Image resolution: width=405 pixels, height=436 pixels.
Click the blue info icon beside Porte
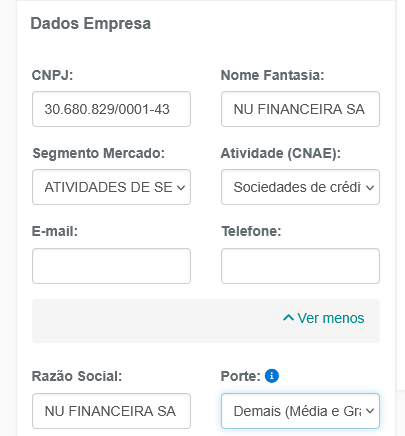[272, 376]
